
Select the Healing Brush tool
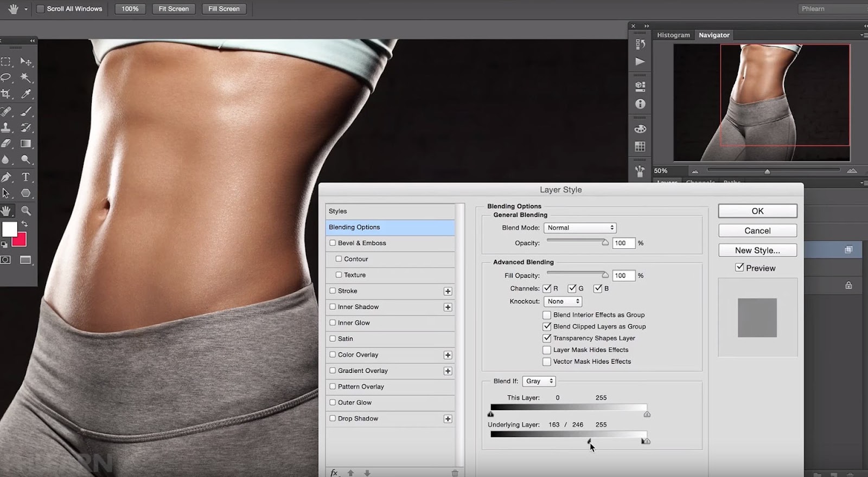pyautogui.click(x=6, y=112)
